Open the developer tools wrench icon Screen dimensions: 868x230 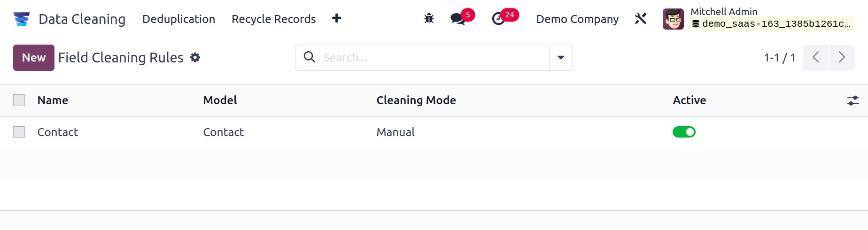pyautogui.click(x=641, y=19)
